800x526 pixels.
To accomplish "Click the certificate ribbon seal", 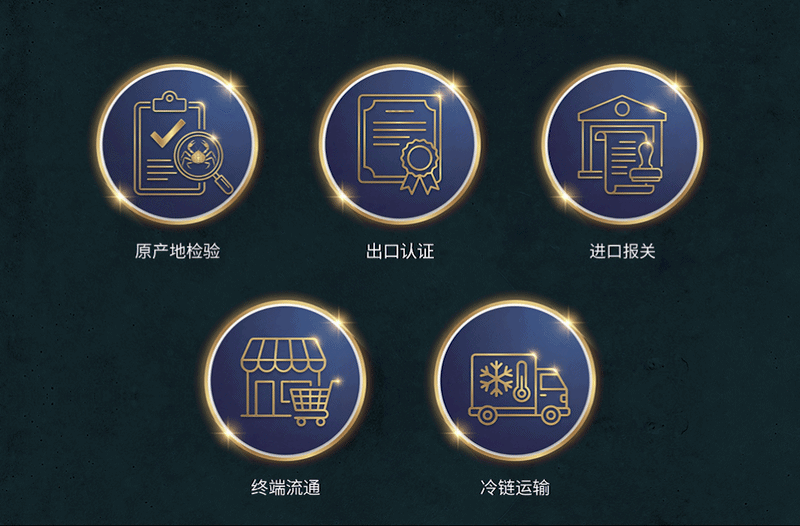I will coord(420,166).
